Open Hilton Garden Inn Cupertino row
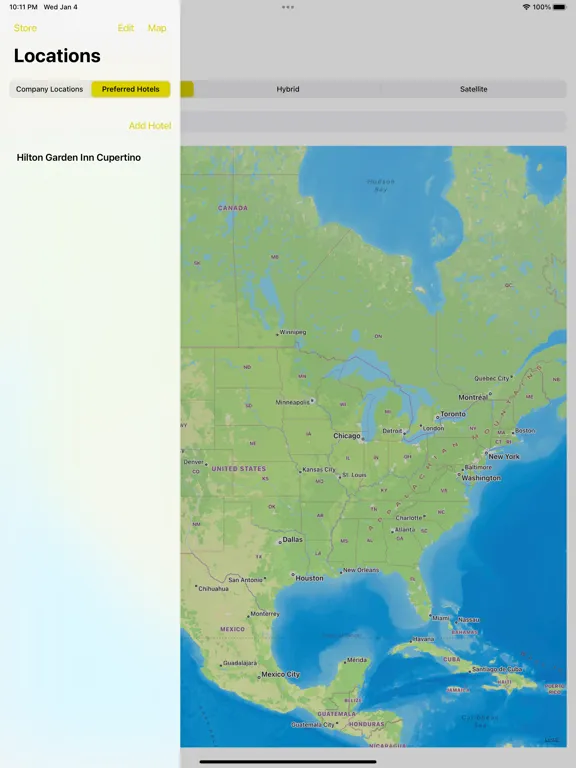The height and width of the screenshot is (768, 576). click(x=90, y=158)
